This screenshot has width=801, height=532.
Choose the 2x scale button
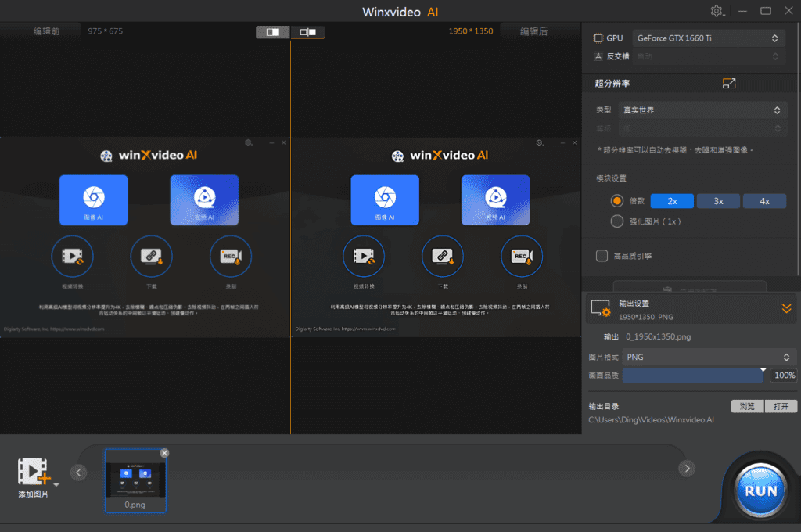[x=672, y=201]
